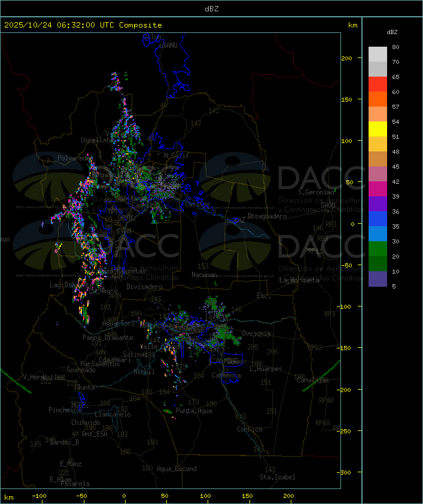Click the 'Sta.Isabel' place label
Viewport: 423px width, 504px height.
point(278,477)
